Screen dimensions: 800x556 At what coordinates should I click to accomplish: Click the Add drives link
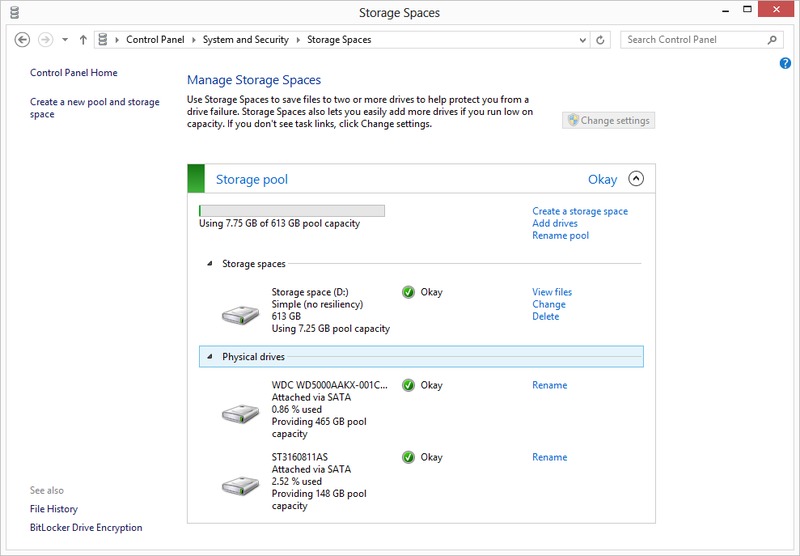555,224
